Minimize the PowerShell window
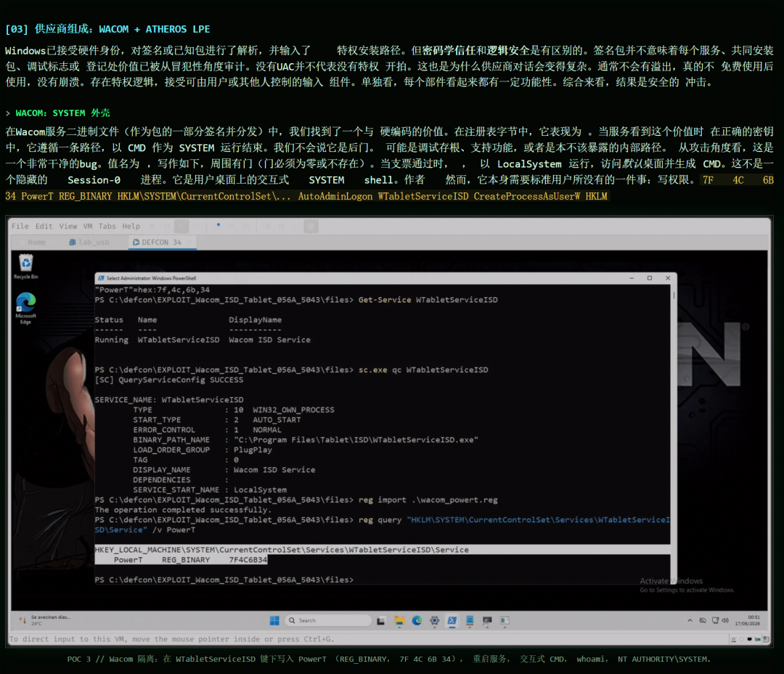 [x=632, y=277]
